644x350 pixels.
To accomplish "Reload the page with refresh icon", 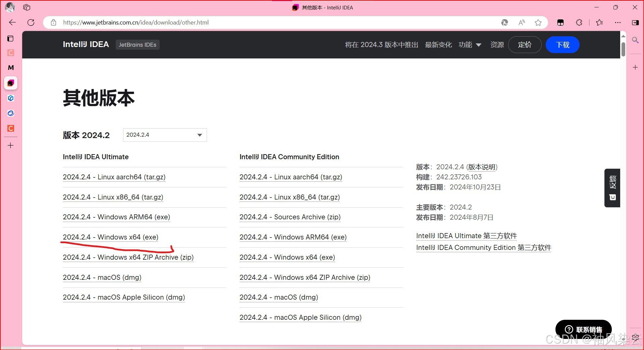I will [31, 23].
